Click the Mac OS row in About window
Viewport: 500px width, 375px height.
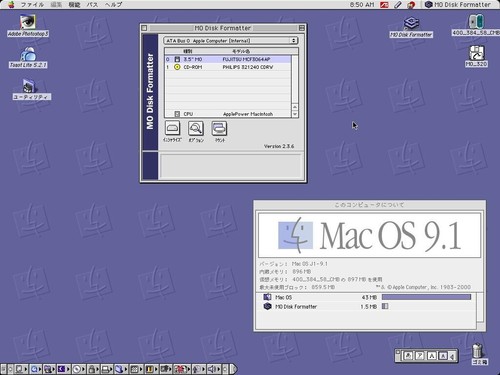click(367, 297)
